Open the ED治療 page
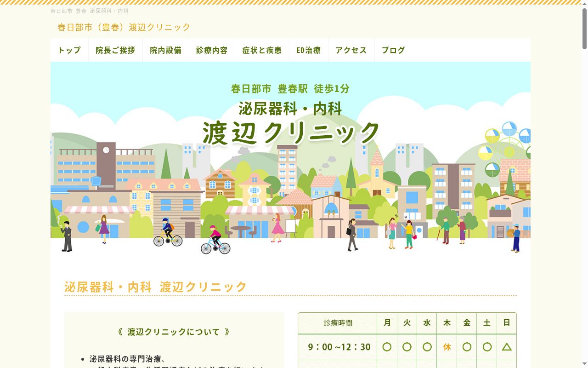Viewport: 588px width, 368px height. (309, 50)
